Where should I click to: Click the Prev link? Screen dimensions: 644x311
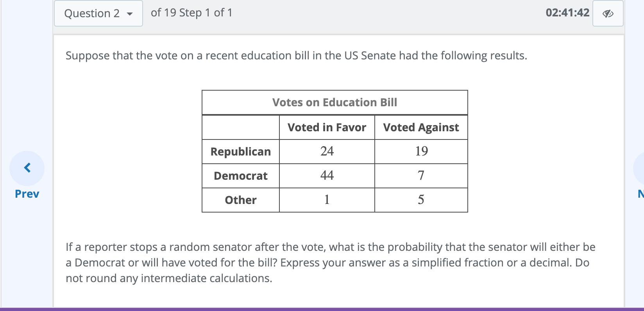coord(26,193)
